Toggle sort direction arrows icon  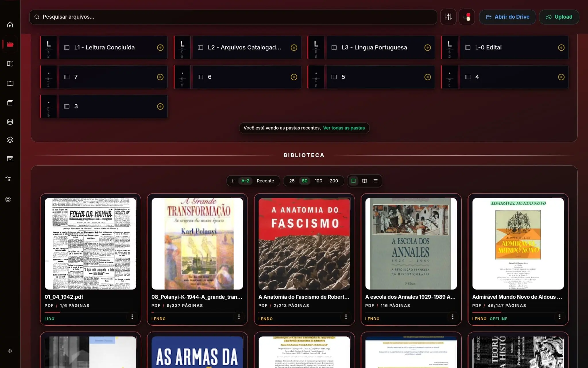(233, 181)
